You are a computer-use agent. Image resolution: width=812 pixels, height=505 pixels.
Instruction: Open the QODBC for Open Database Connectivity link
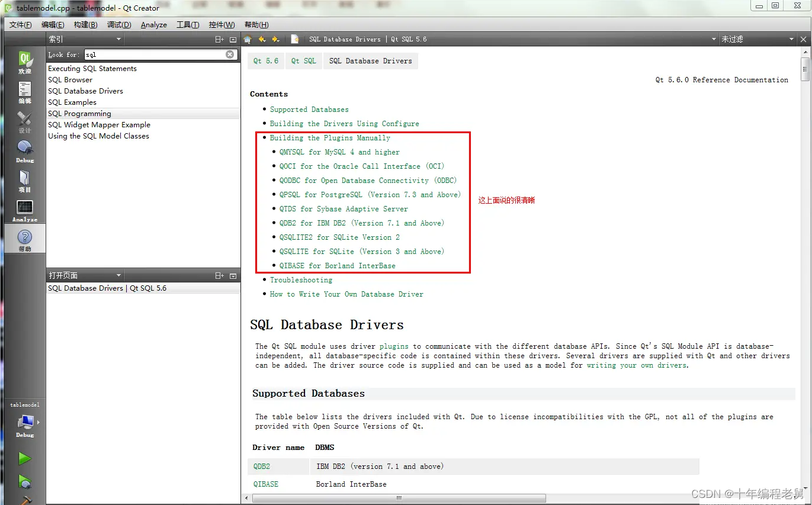(368, 181)
